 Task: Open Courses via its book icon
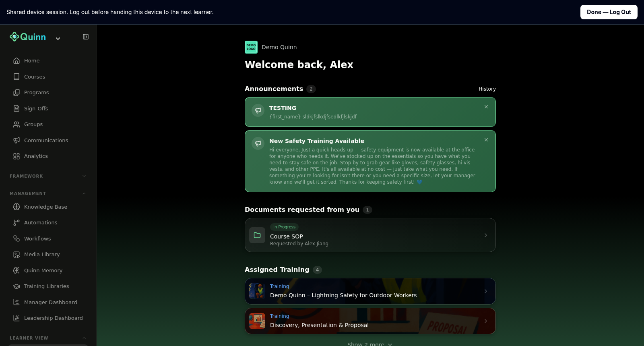pos(17,77)
